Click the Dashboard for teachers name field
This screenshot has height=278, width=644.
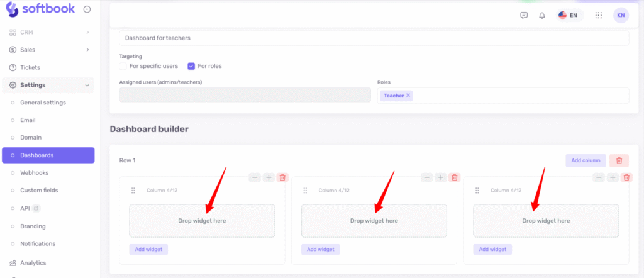374,38
